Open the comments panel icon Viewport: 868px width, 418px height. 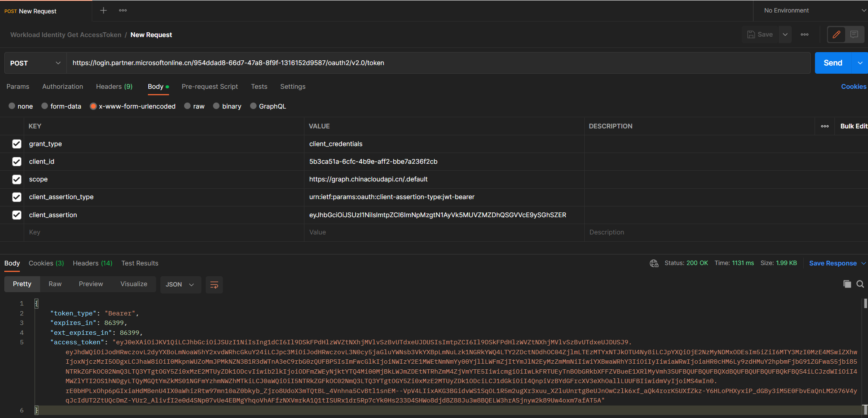pyautogui.click(x=854, y=34)
